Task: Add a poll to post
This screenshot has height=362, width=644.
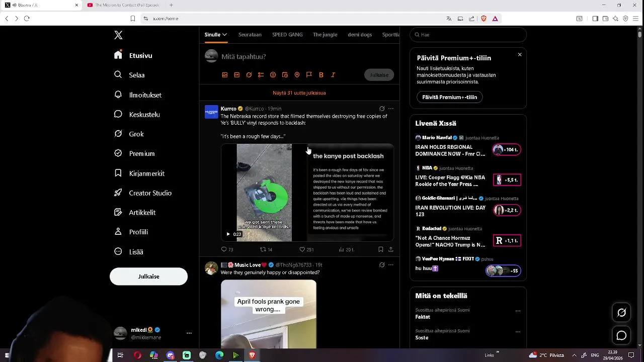Action: (x=261, y=75)
